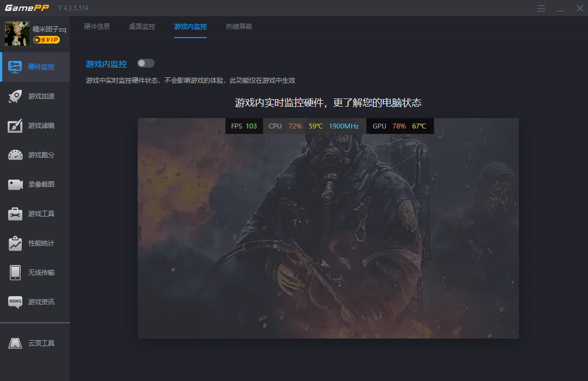Click the username 糯米团子zq

(x=48, y=29)
